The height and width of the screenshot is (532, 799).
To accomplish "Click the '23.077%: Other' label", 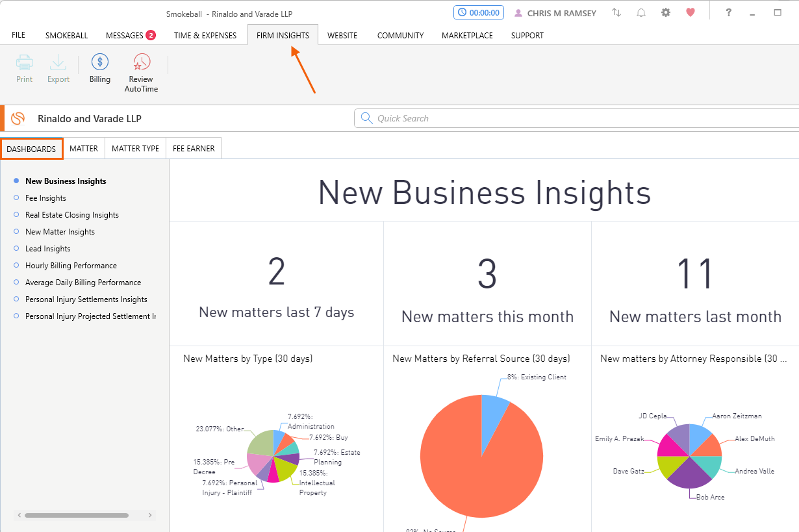I will point(220,429).
